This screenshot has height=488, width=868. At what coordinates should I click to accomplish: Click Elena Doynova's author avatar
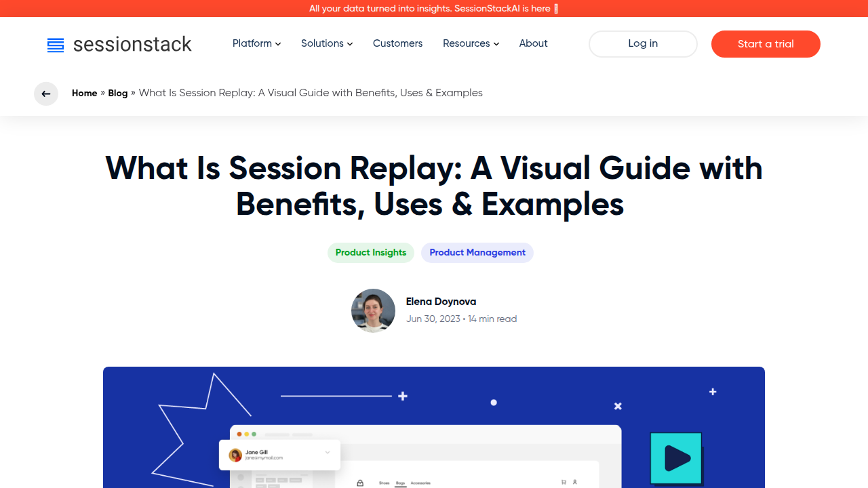tap(373, 310)
